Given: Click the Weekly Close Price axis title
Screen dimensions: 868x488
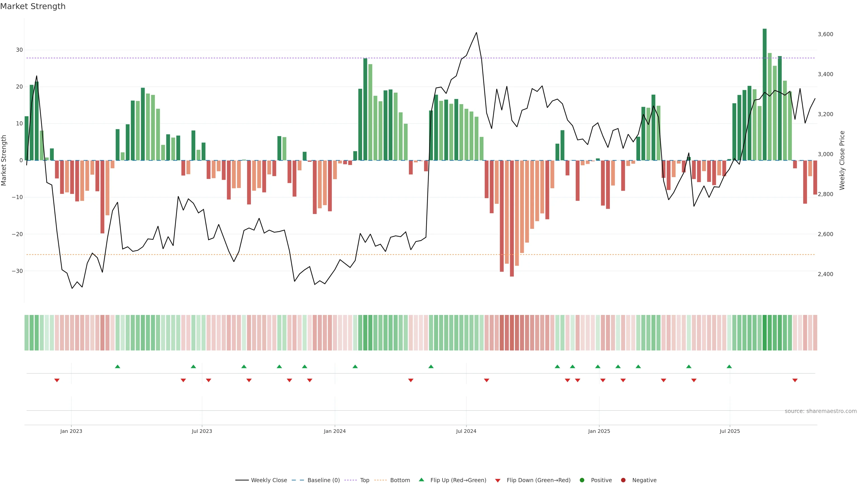Looking at the screenshot, I should (842, 160).
